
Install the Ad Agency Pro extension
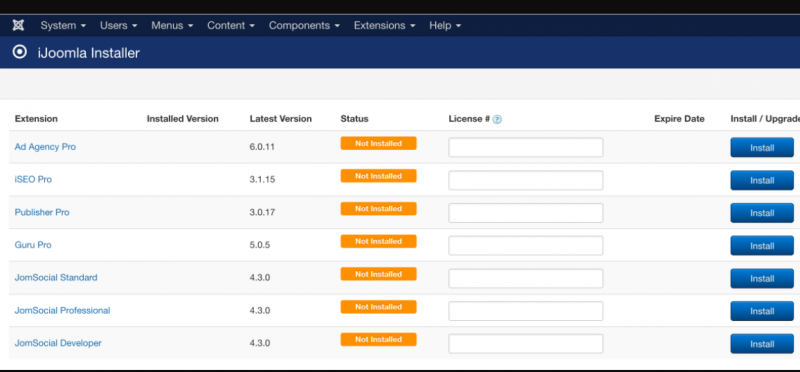pyautogui.click(x=762, y=147)
